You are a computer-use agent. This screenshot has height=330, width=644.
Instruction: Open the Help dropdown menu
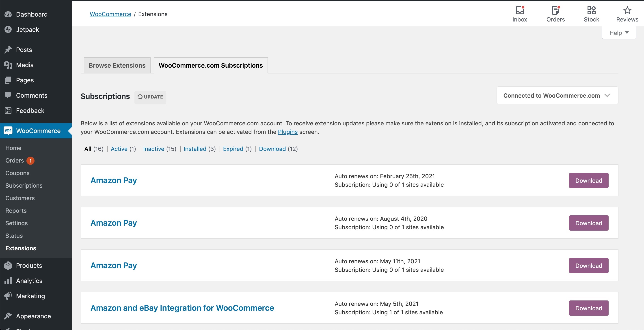pyautogui.click(x=618, y=32)
